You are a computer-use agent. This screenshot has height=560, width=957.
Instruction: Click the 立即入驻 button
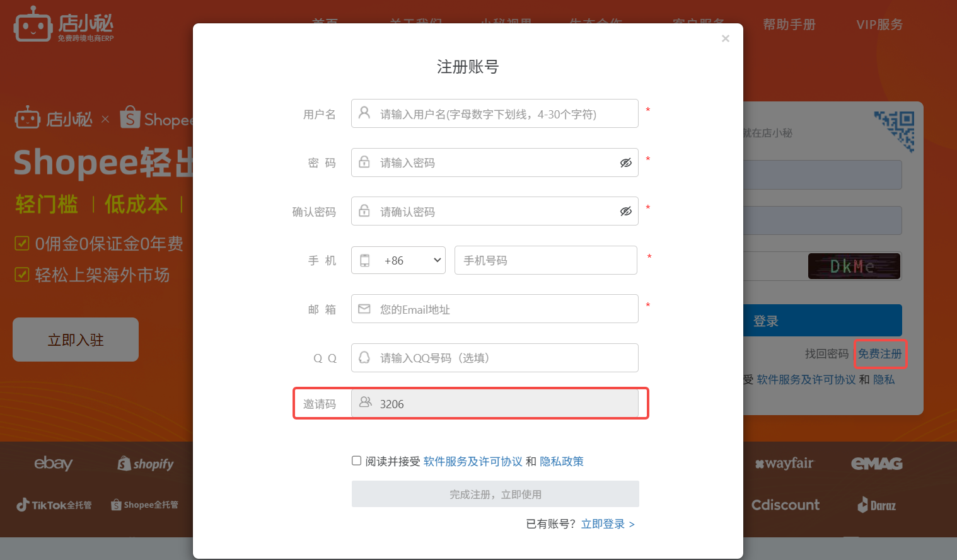tap(75, 340)
